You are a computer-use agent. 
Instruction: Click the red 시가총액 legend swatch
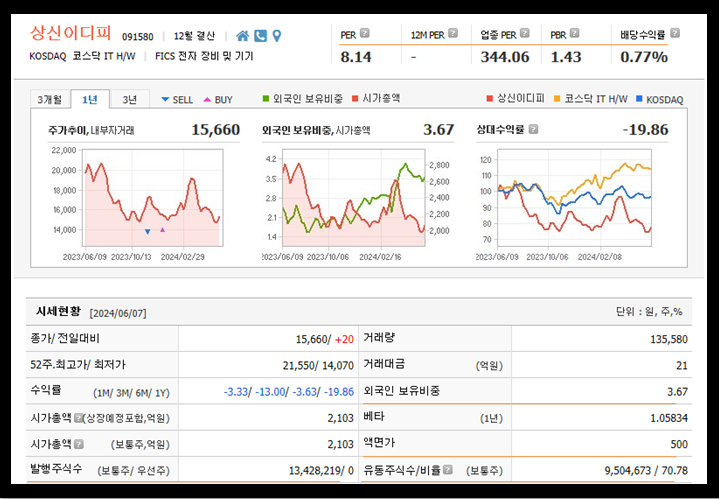pyautogui.click(x=355, y=99)
